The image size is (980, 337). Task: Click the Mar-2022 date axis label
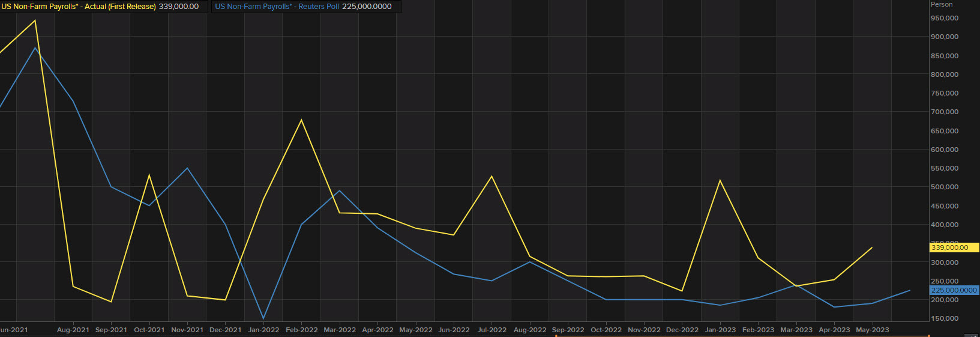(340, 330)
